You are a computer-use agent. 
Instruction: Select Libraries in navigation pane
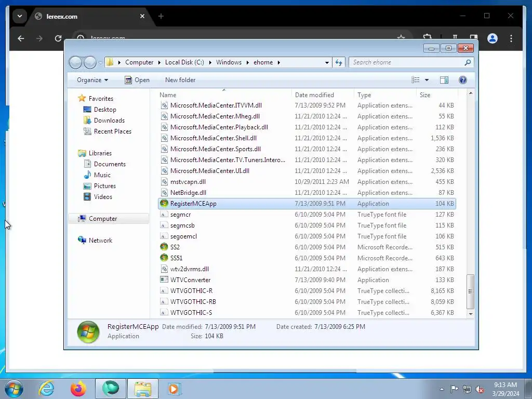(x=100, y=153)
